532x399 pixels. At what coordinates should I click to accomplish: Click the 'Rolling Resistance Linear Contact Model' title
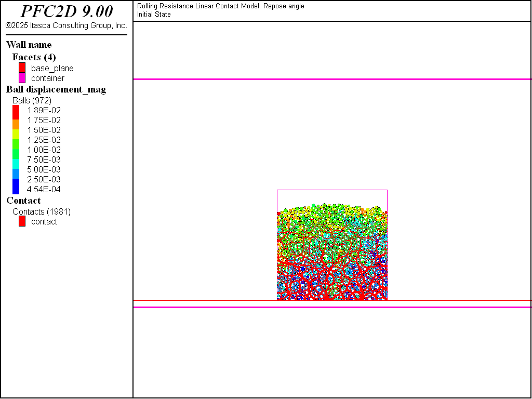tap(220, 6)
